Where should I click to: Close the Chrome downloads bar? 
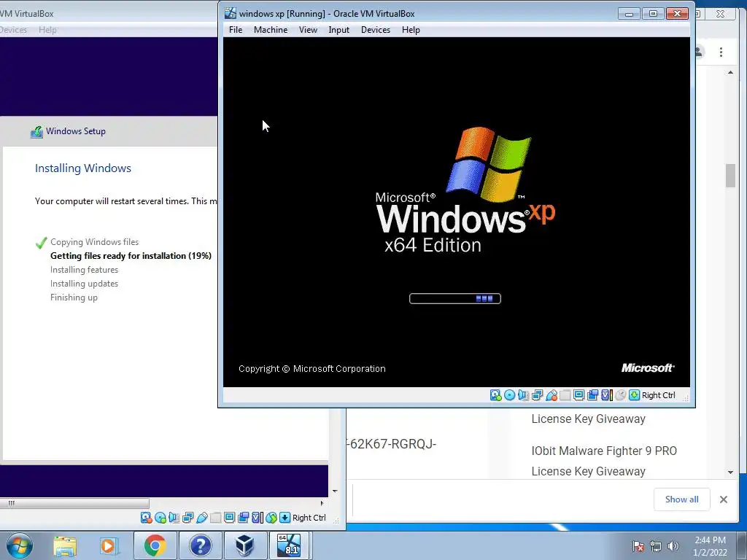pos(723,499)
